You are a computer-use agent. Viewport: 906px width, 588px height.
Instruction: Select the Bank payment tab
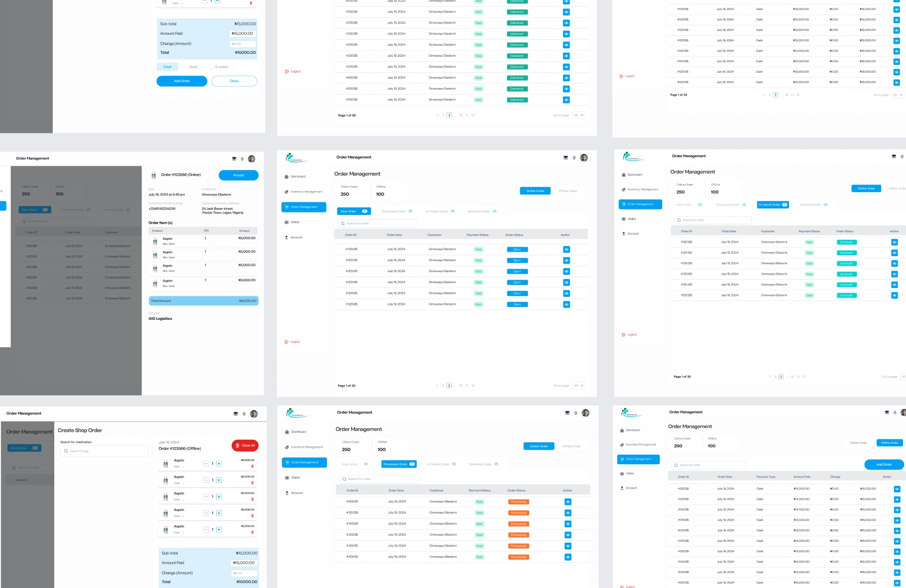pyautogui.click(x=193, y=66)
